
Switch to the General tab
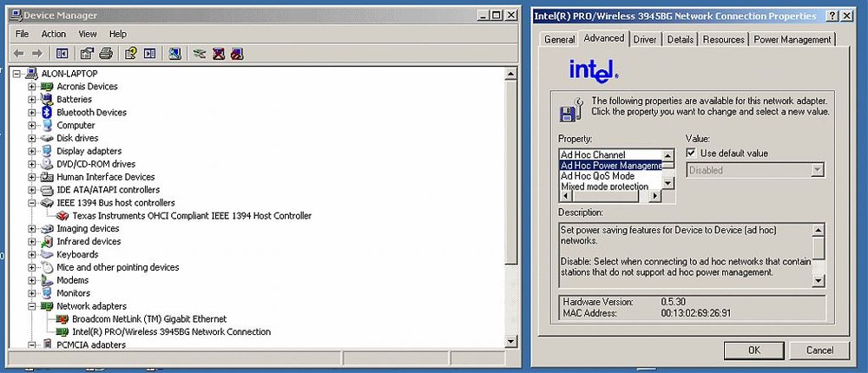(x=559, y=39)
